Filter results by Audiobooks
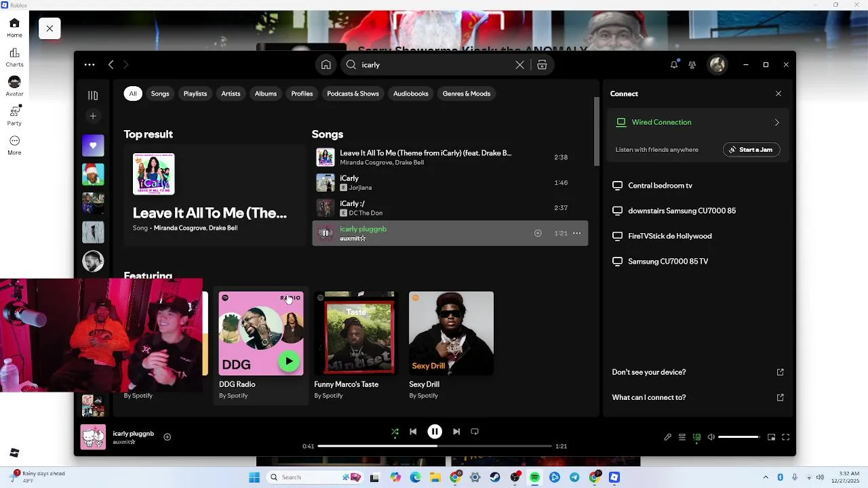The height and width of the screenshot is (488, 868). click(411, 94)
